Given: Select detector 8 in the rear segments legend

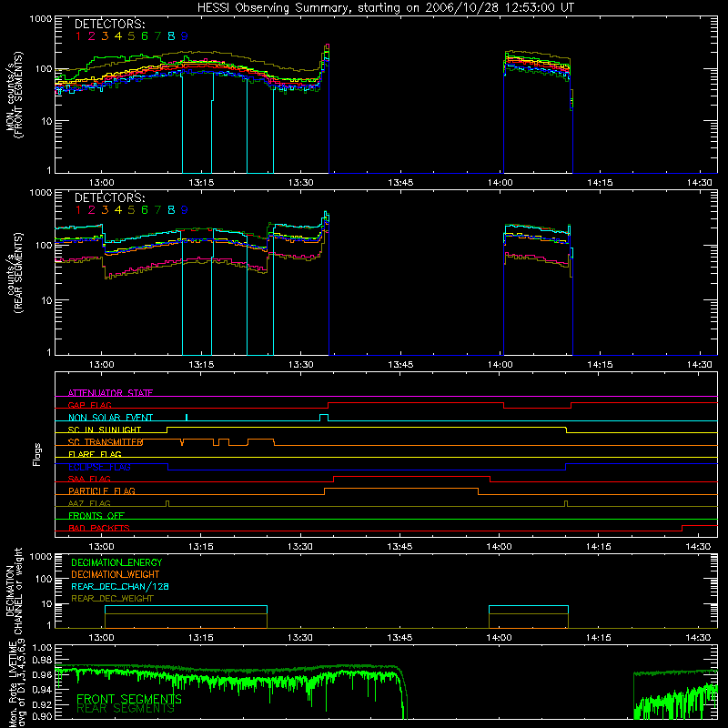Looking at the screenshot, I should coord(171,210).
